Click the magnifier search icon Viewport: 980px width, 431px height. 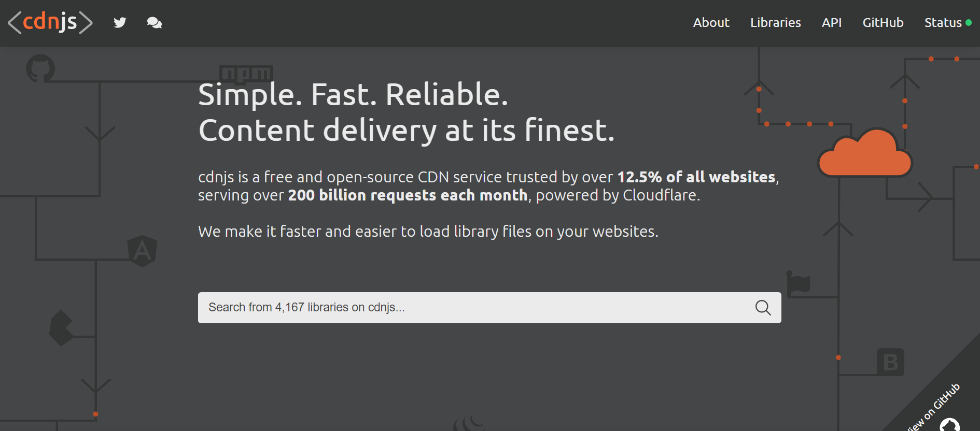763,308
